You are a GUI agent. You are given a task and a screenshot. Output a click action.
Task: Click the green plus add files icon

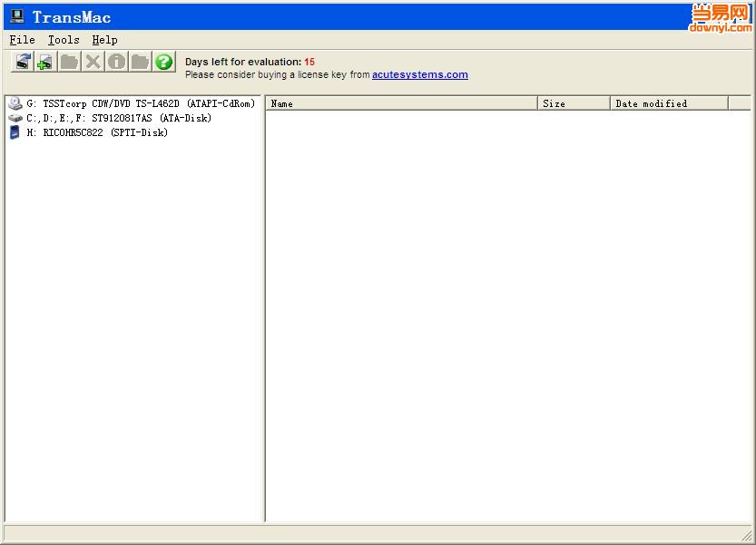[x=45, y=62]
